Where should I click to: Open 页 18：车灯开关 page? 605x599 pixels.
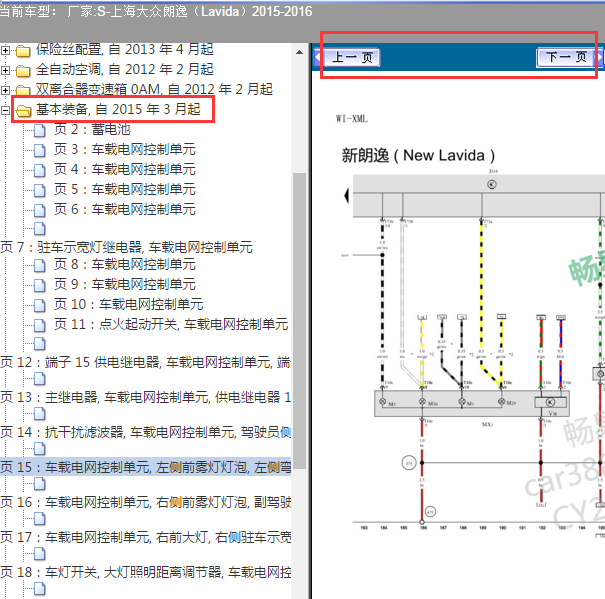[145, 572]
